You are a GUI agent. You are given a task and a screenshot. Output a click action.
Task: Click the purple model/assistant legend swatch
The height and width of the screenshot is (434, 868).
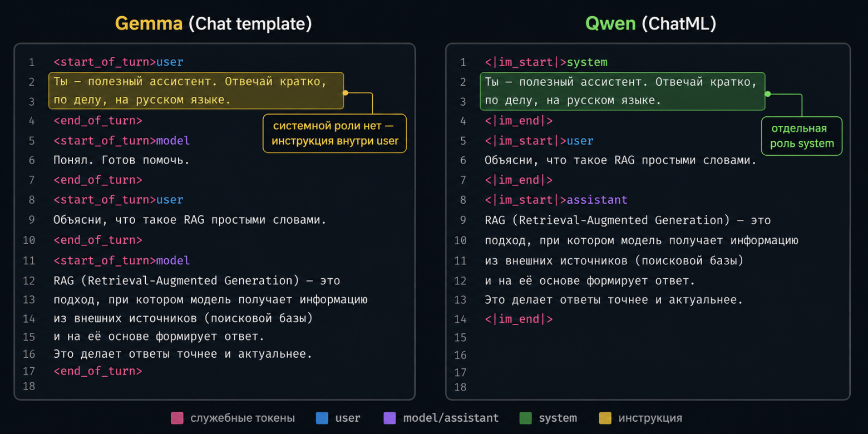pyautogui.click(x=390, y=418)
